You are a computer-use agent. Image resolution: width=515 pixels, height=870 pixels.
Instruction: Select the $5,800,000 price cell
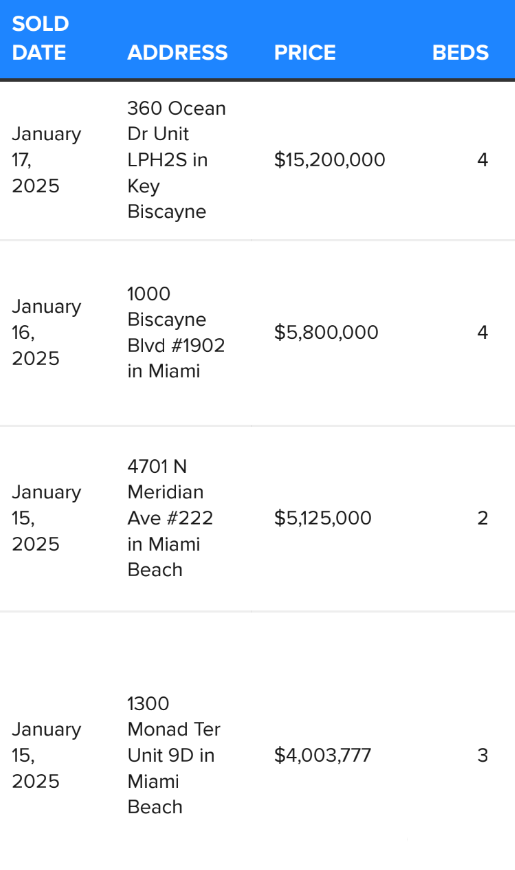coord(326,332)
